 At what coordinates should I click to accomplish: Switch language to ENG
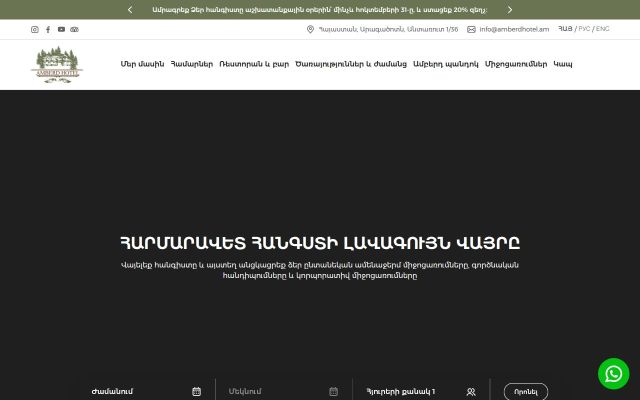[x=602, y=29]
